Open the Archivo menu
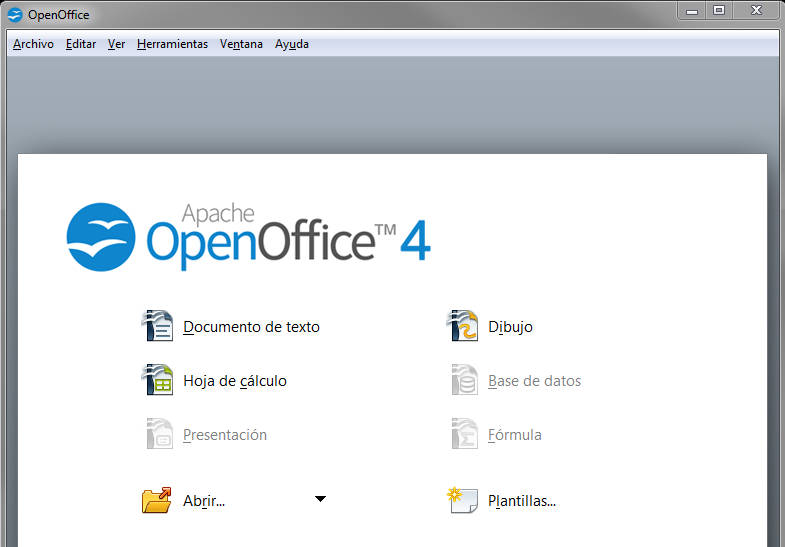 33,44
